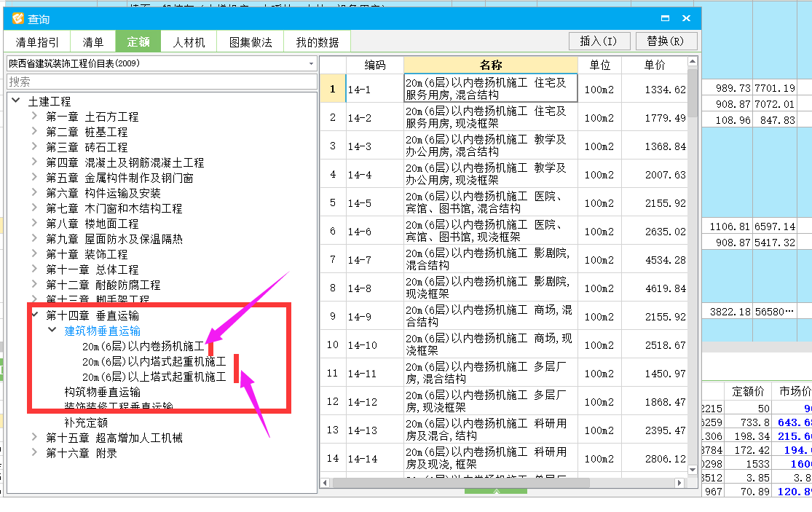This screenshot has width=812, height=512.
Task: Click the table's vertical scrollbar down arrow
Action: coord(693,470)
